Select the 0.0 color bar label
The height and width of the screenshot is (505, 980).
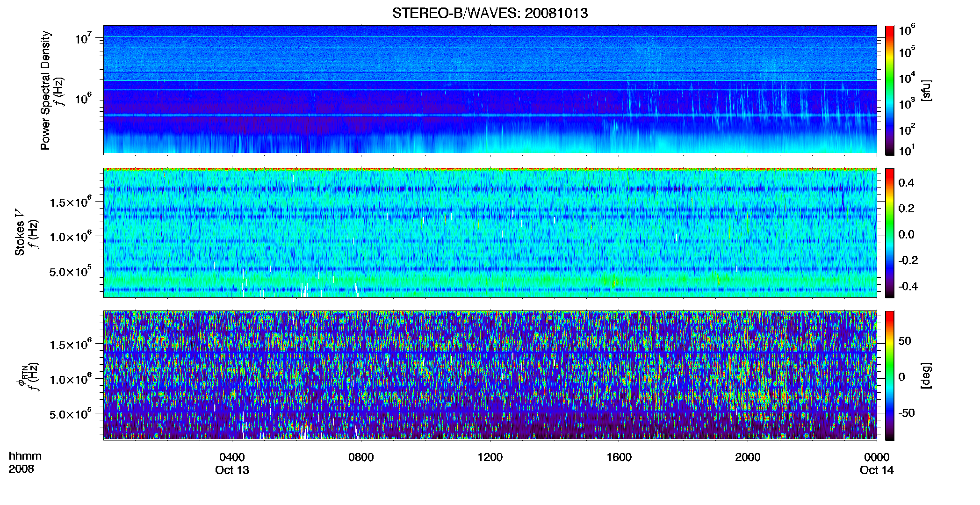click(x=906, y=234)
